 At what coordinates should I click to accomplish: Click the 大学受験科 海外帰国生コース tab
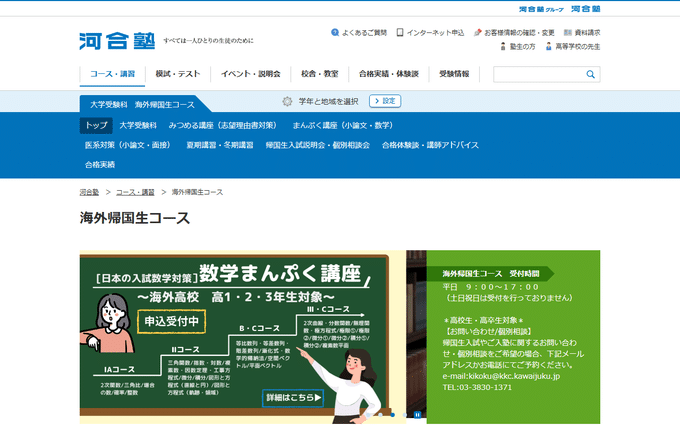142,105
